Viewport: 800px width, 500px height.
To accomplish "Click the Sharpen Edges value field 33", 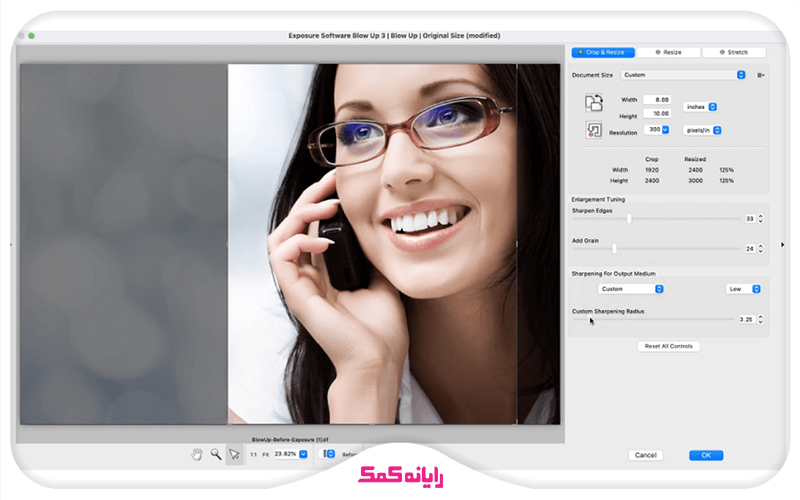I will tap(749, 218).
